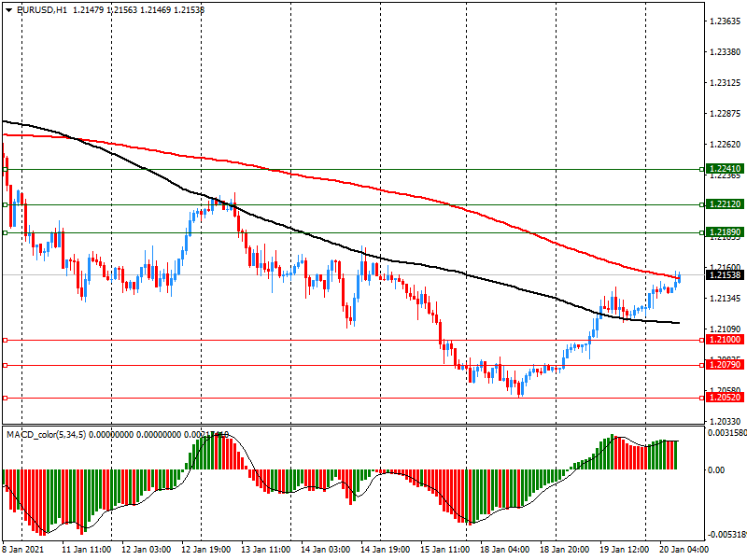Click the 15 Jan 11:00 time label
Screen dimensions: 747x560
click(x=445, y=549)
